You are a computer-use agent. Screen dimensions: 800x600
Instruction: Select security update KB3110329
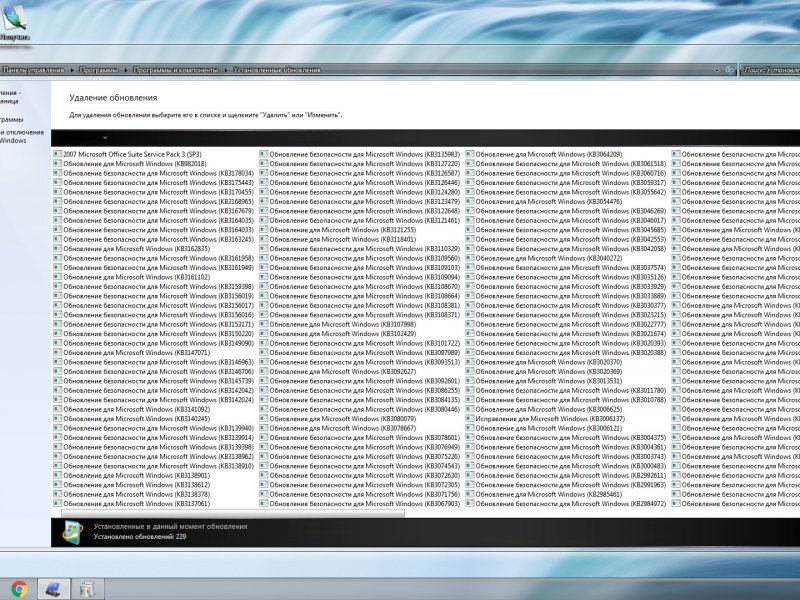click(360, 248)
